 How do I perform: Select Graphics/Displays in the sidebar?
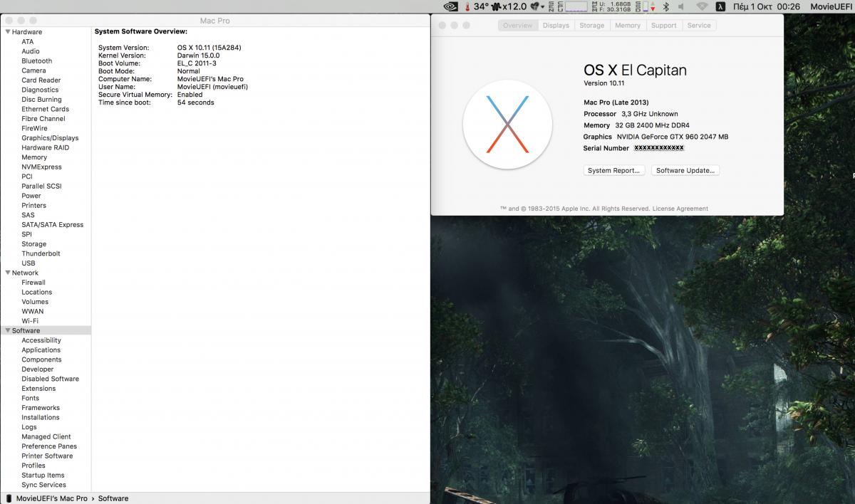pyautogui.click(x=50, y=138)
